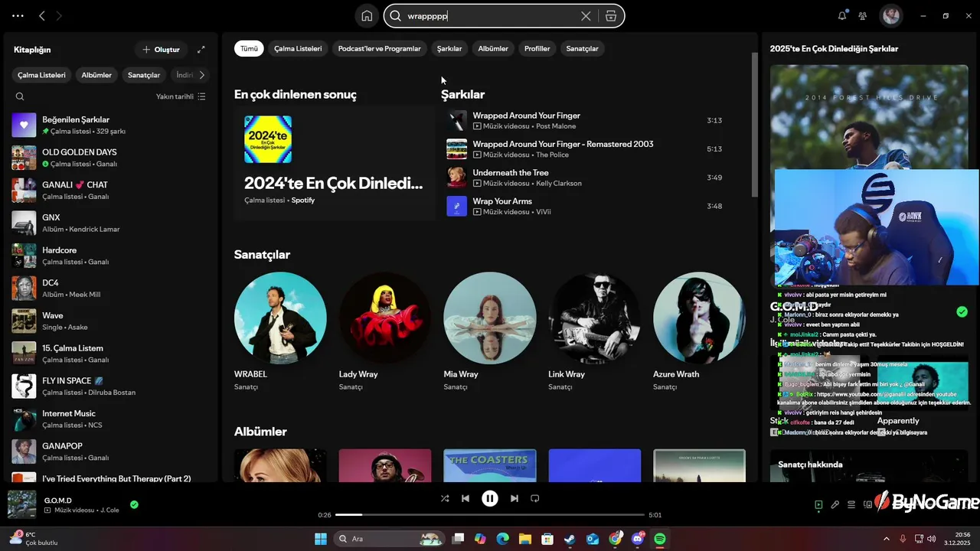Open the Beğenilen Şarkılar playlist
This screenshot has height=551, width=980.
[110, 125]
